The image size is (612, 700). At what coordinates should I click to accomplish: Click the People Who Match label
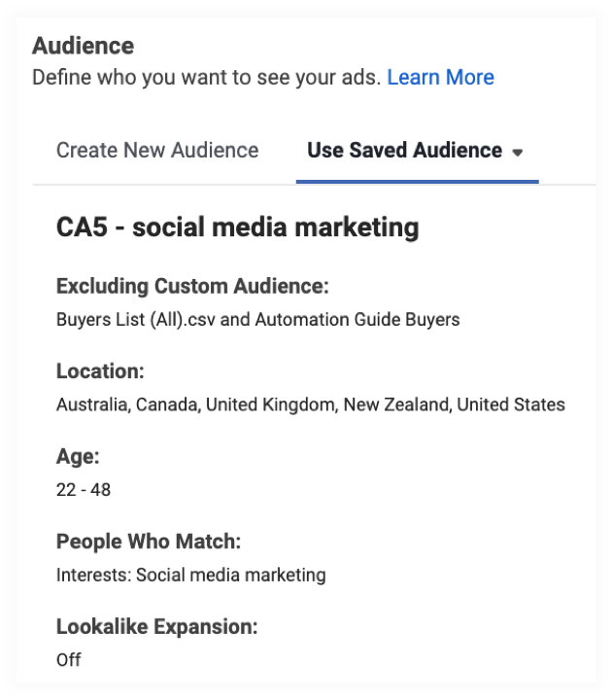pyautogui.click(x=148, y=542)
